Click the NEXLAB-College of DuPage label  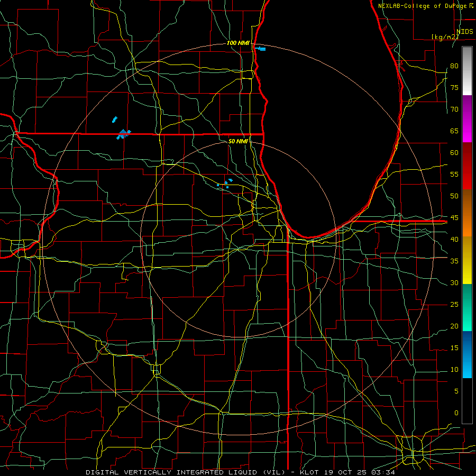423,6
